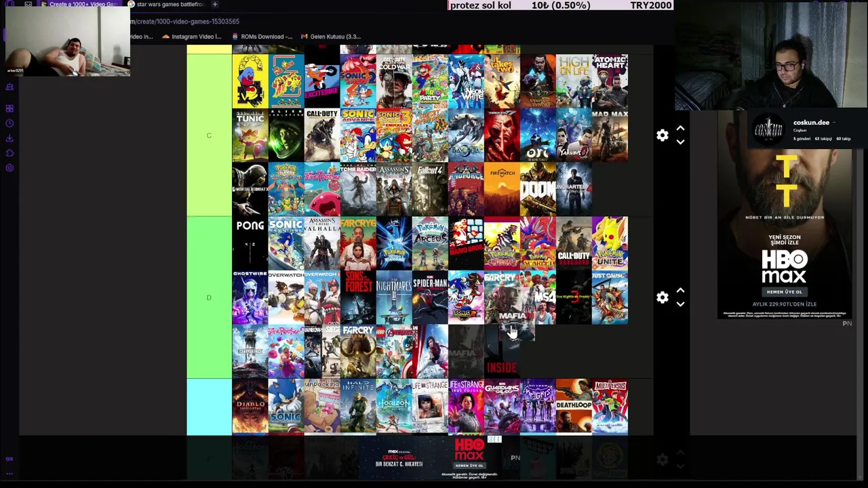Select MultiVersus cover
868x488 pixels.
point(610,407)
